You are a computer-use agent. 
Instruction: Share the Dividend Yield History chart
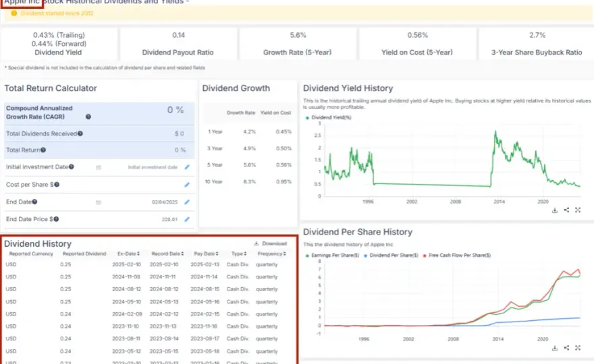click(566, 210)
